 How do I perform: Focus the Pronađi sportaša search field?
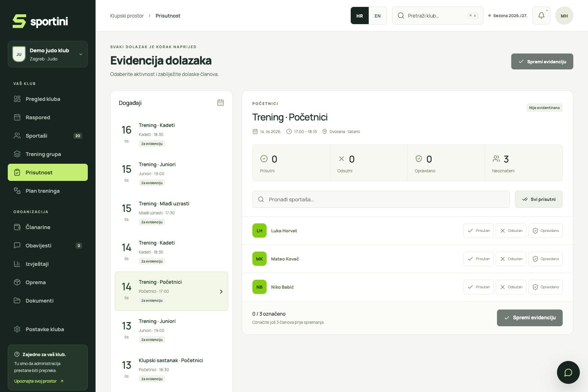point(381,199)
